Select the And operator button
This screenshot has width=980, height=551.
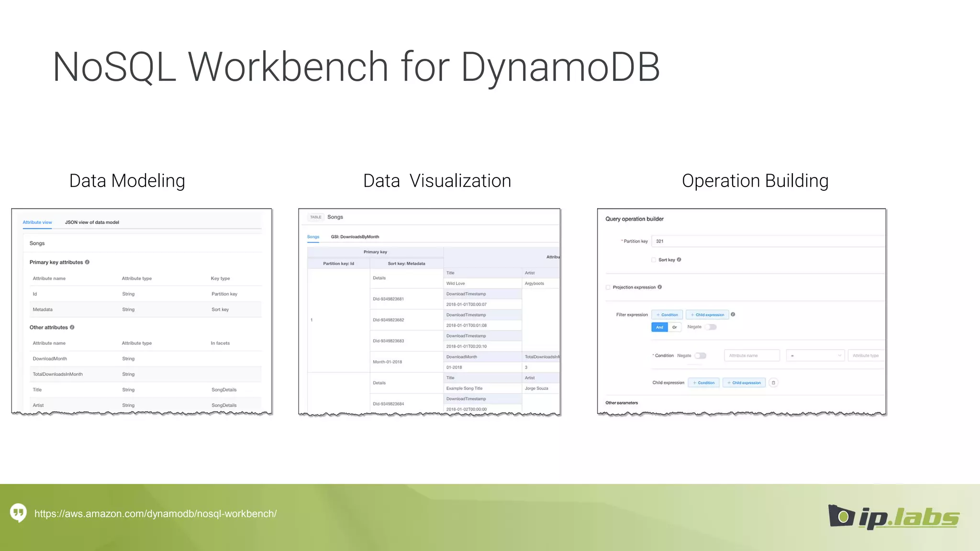[x=659, y=327]
